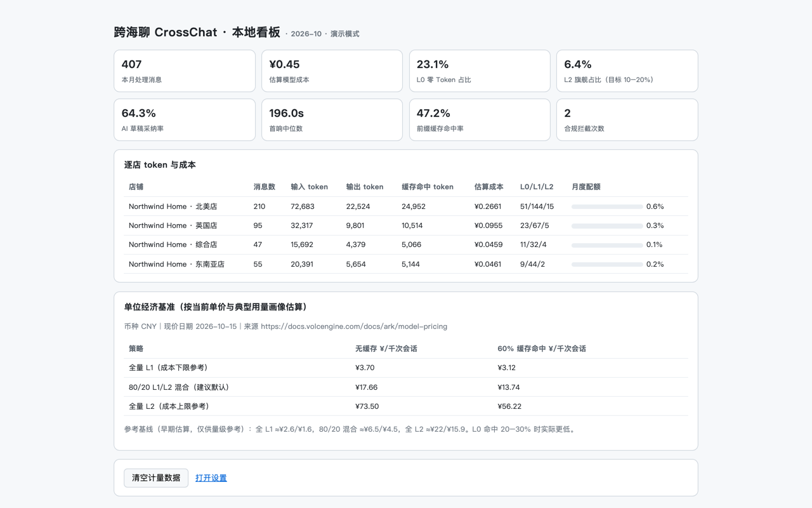
Task: Select the Northwind Home · 东南亚店 row name
Action: coord(176,264)
